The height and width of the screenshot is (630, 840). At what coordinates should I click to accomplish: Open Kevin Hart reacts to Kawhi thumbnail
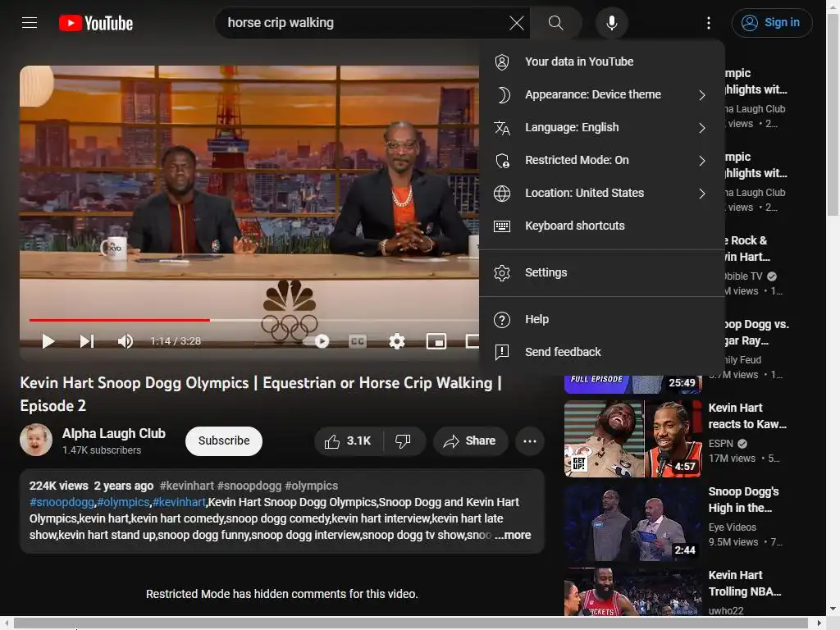(632, 439)
